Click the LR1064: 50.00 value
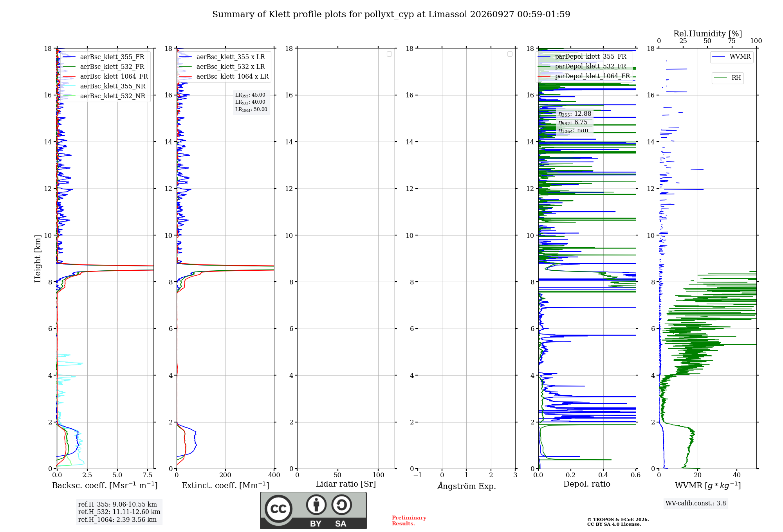The height and width of the screenshot is (532, 783). click(x=251, y=110)
